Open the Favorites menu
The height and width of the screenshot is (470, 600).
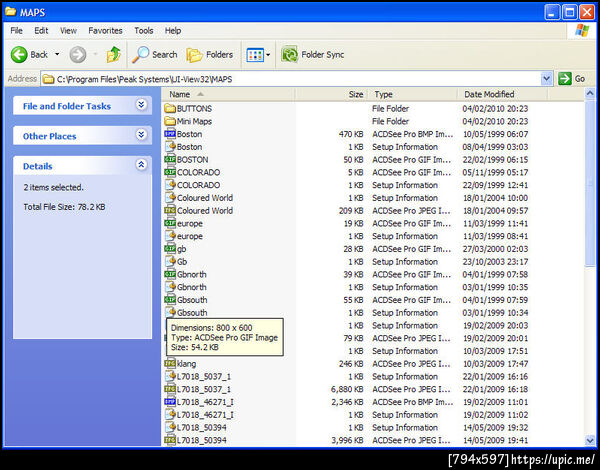105,31
